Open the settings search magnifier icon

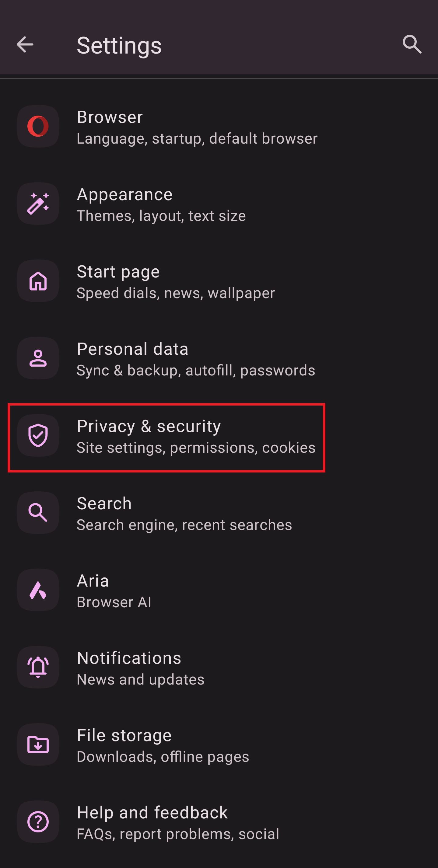coord(412,44)
